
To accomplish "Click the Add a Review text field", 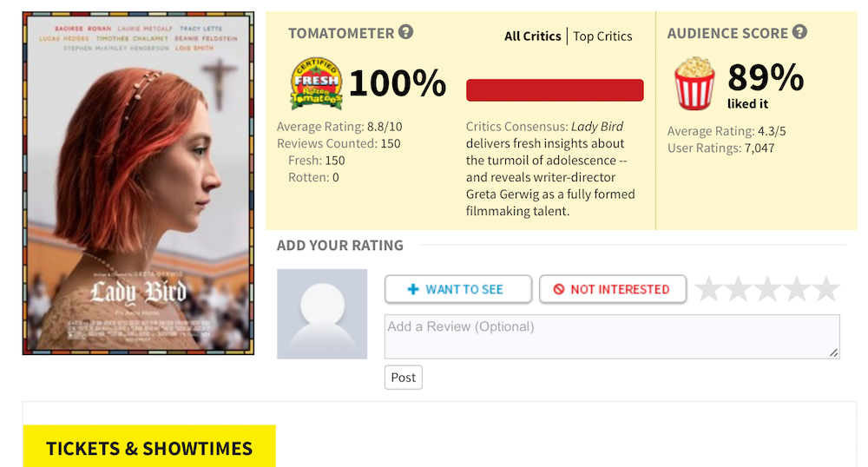I will [x=611, y=336].
